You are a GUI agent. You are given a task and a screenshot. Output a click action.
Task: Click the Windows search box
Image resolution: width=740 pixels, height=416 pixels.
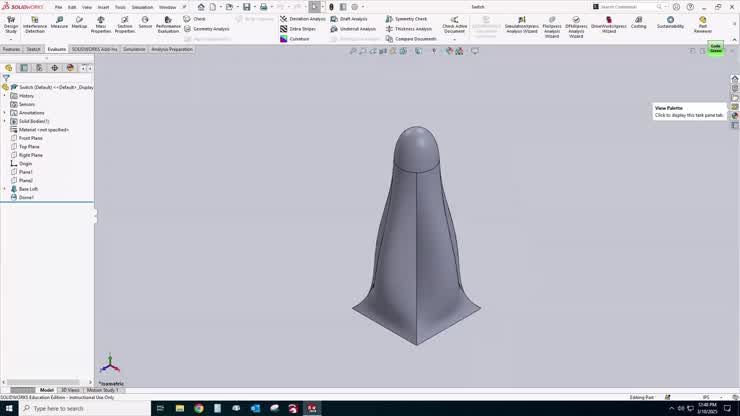pos(84,408)
